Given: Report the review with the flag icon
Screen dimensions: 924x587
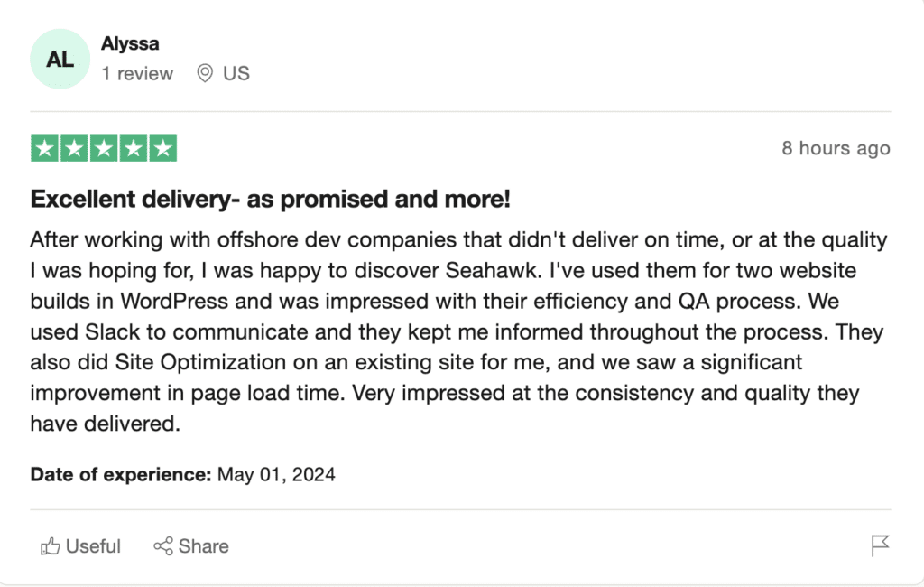Looking at the screenshot, I should point(880,545).
